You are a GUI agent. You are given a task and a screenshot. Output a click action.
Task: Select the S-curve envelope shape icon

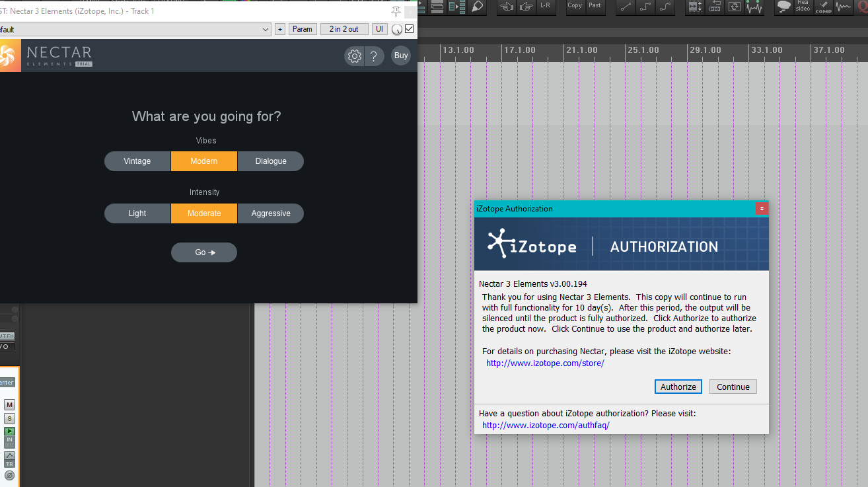pos(665,7)
